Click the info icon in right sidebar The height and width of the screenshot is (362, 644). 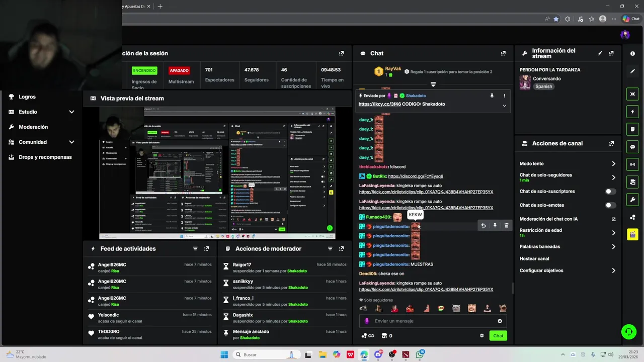tap(632, 53)
